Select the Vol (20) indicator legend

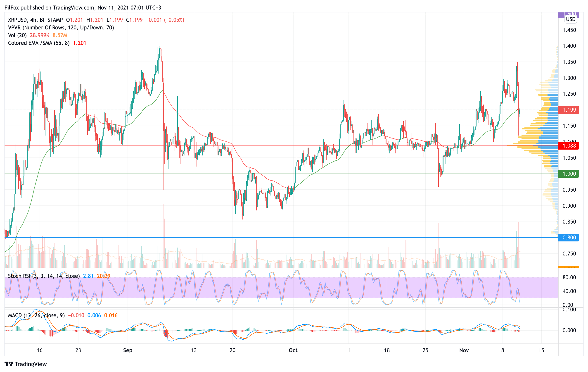click(x=17, y=35)
